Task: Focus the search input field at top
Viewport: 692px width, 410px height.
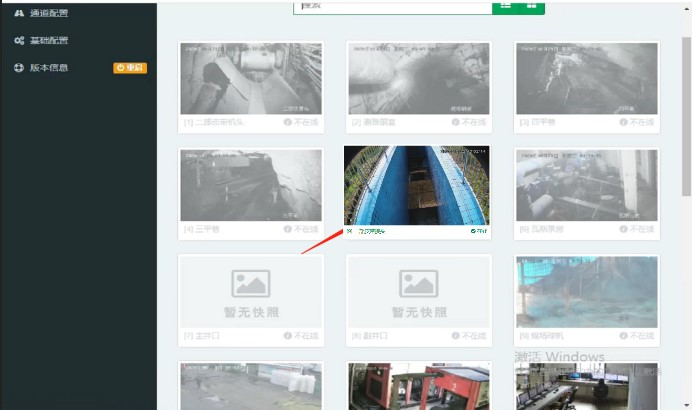Action: pos(393,8)
